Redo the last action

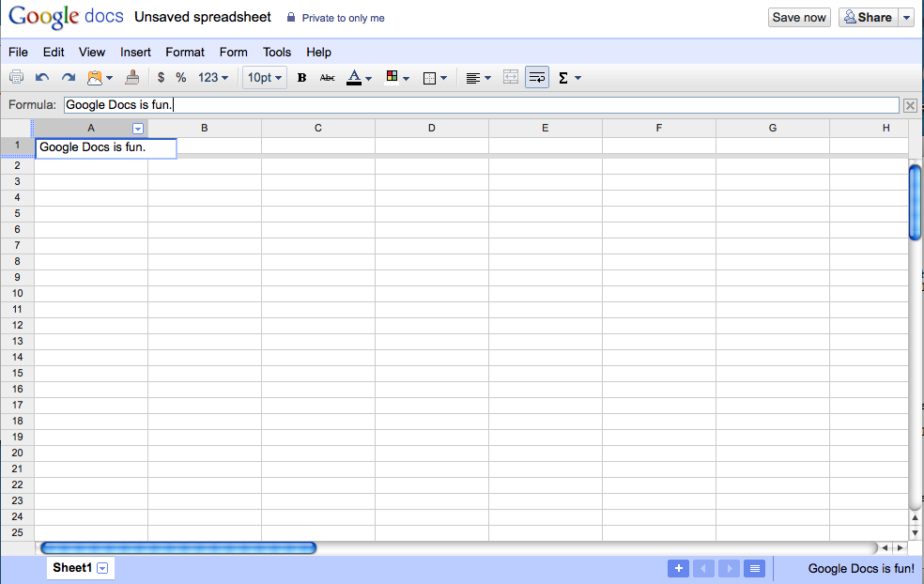[x=68, y=77]
